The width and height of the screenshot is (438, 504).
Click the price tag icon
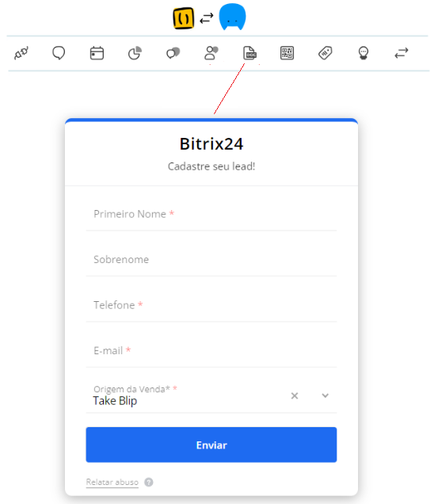click(326, 53)
